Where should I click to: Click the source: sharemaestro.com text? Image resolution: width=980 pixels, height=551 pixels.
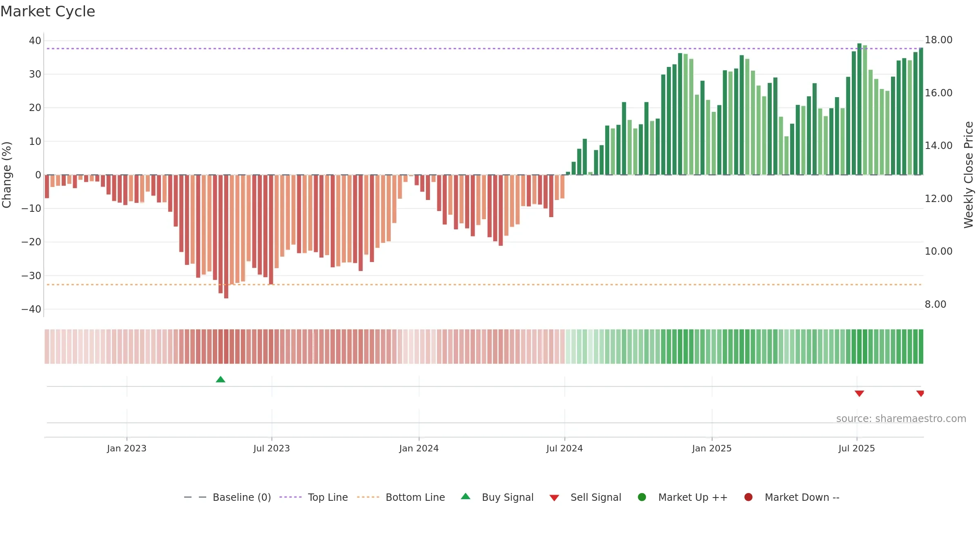point(901,419)
